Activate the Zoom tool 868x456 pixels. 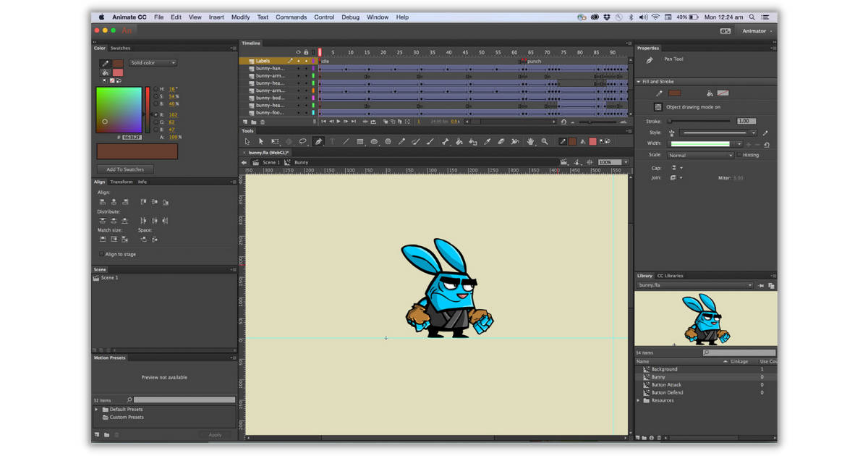click(x=545, y=141)
